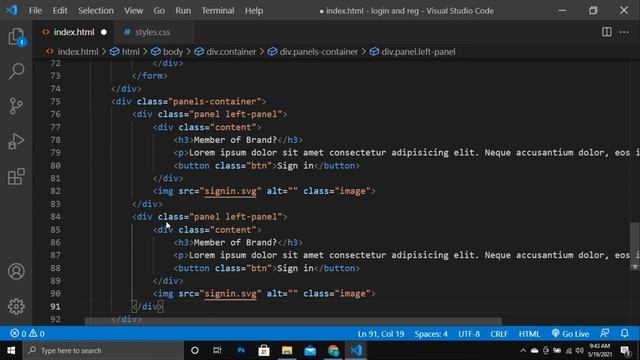Change indentation via Spaces: 4
This screenshot has width=640, height=360.
[431, 333]
